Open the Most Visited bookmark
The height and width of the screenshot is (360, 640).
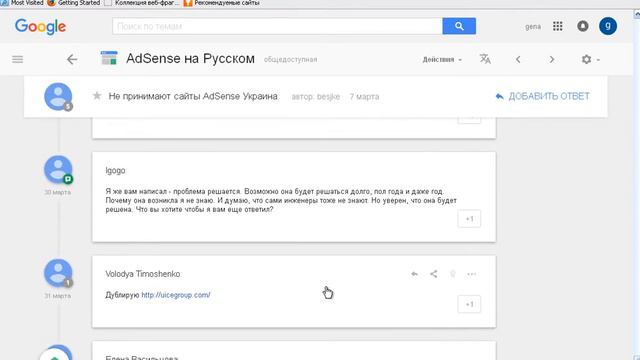coord(22,3)
